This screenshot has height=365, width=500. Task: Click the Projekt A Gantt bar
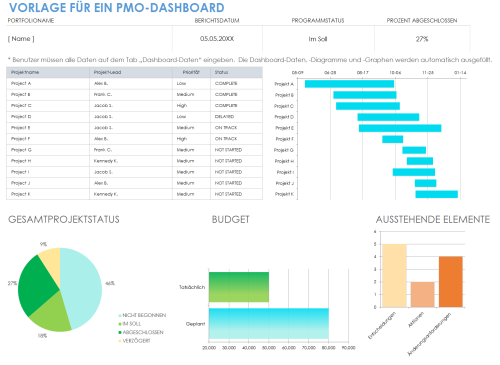pyautogui.click(x=349, y=84)
